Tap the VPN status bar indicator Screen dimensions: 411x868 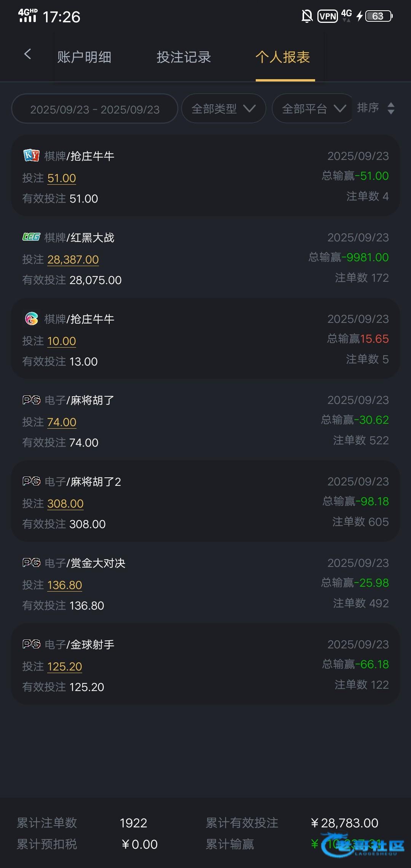(328, 16)
